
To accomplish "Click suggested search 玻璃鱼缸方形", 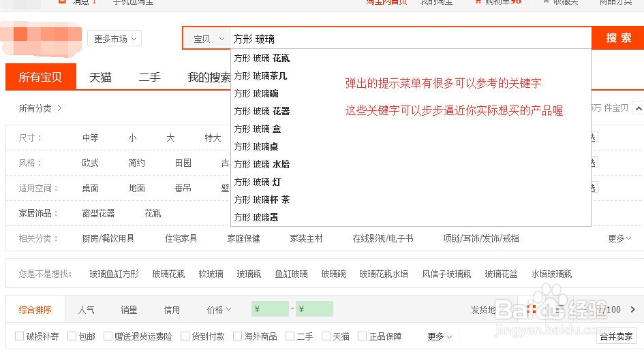I will (x=114, y=274).
